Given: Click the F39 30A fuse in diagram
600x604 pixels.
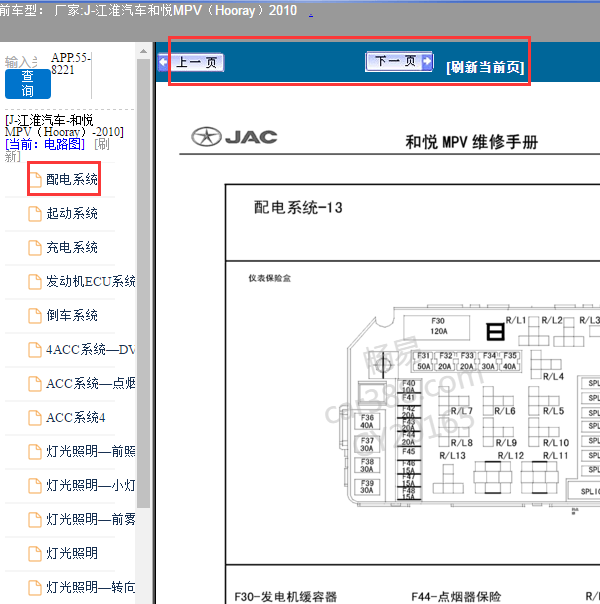Looking at the screenshot, I should [x=367, y=487].
